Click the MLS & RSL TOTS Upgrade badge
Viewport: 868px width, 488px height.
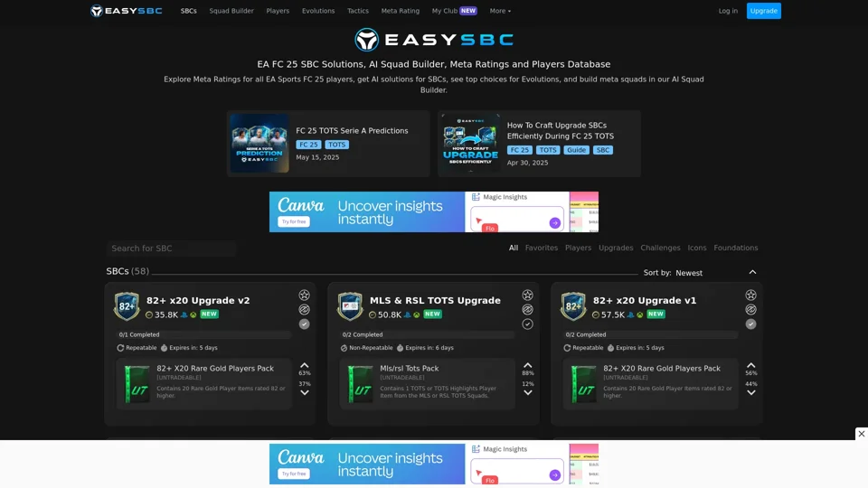pyautogui.click(x=350, y=306)
